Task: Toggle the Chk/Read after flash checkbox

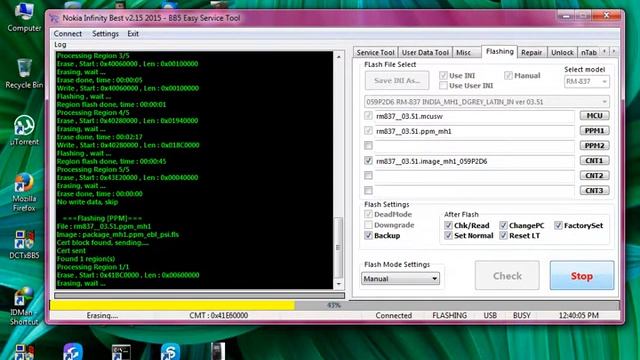Action: click(448, 225)
